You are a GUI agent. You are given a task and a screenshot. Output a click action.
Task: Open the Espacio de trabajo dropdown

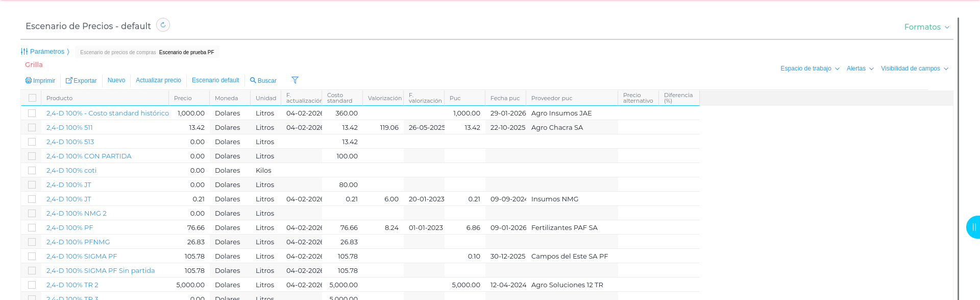pyautogui.click(x=810, y=68)
